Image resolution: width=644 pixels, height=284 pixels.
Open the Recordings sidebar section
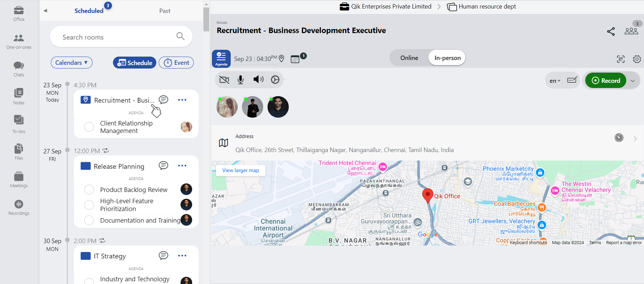tap(19, 208)
